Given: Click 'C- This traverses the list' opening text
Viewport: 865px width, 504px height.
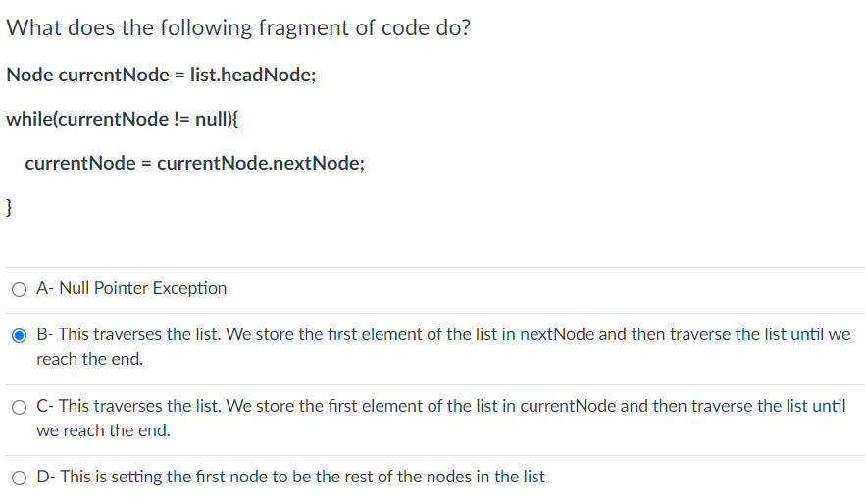Looking at the screenshot, I should pos(128,406).
